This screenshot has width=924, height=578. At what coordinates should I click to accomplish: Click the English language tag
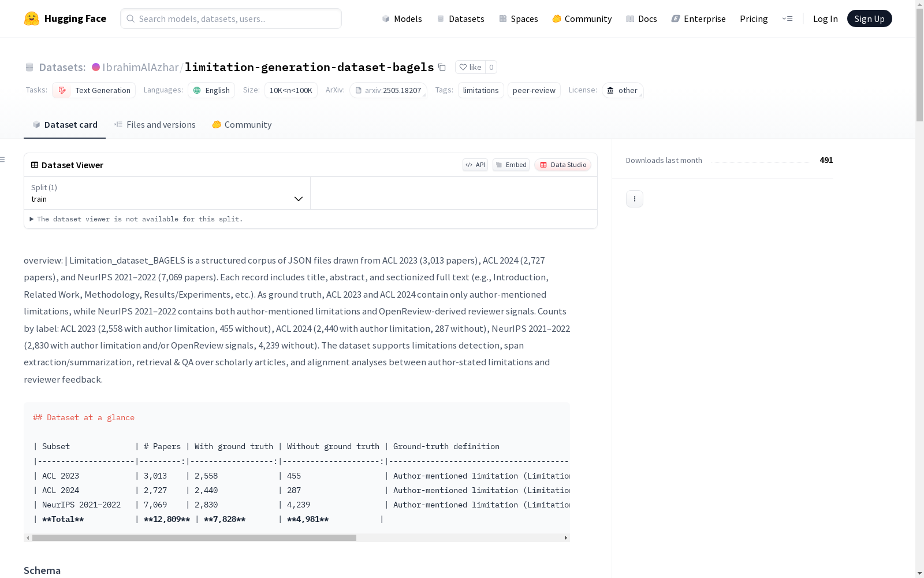click(x=211, y=90)
